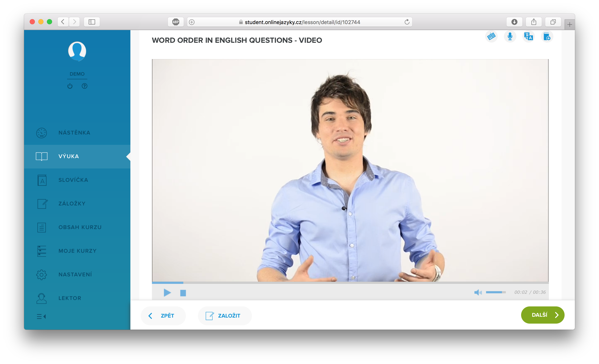The image size is (599, 364).
Task: Open the translator icon
Action: tap(528, 37)
